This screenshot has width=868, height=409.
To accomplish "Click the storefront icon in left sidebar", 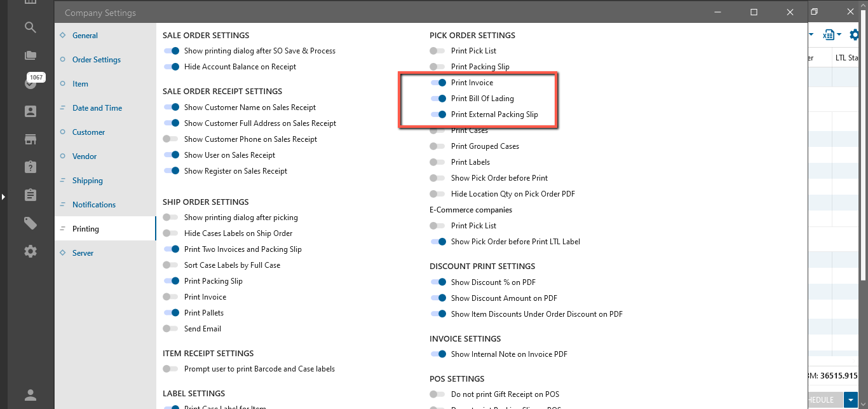I will 31,139.
